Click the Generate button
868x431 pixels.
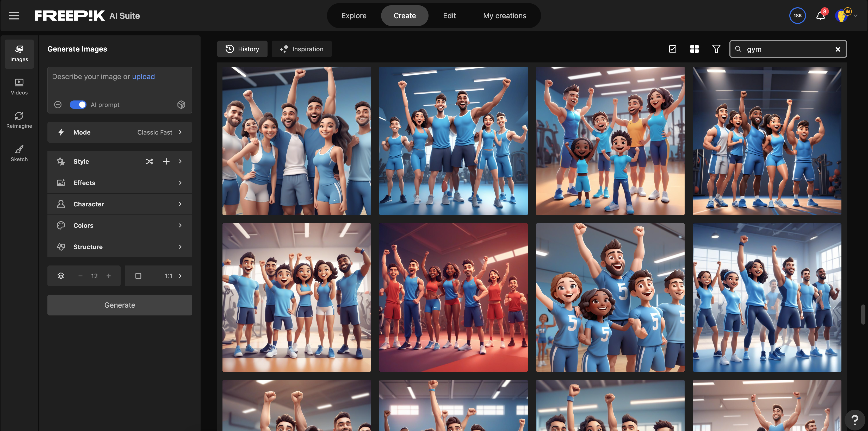(x=120, y=305)
